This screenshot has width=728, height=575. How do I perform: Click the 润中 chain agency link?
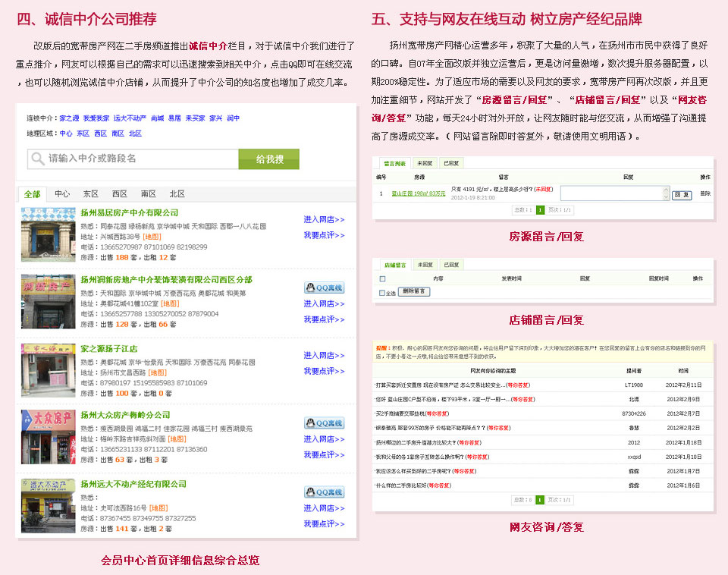point(233,118)
